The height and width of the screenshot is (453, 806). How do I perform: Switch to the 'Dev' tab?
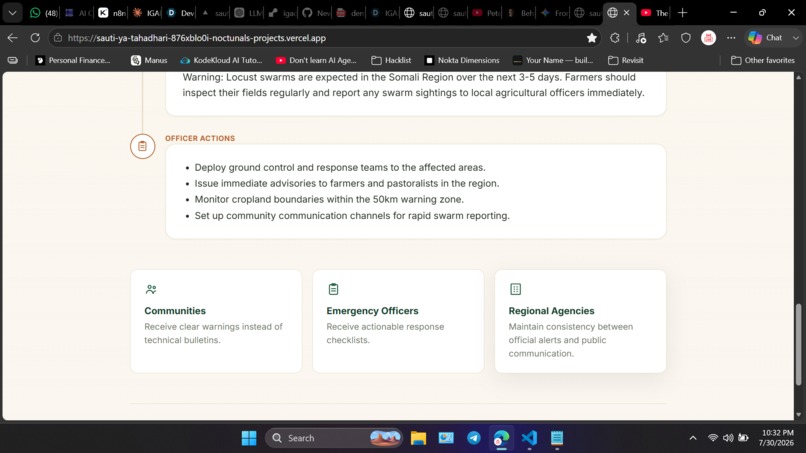click(x=180, y=13)
